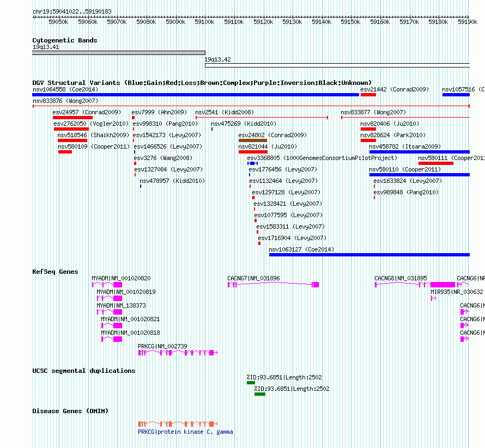Click MIR935 NR_030632 gene label
Image resolution: width=485 pixels, height=448 pixels.
457,292
